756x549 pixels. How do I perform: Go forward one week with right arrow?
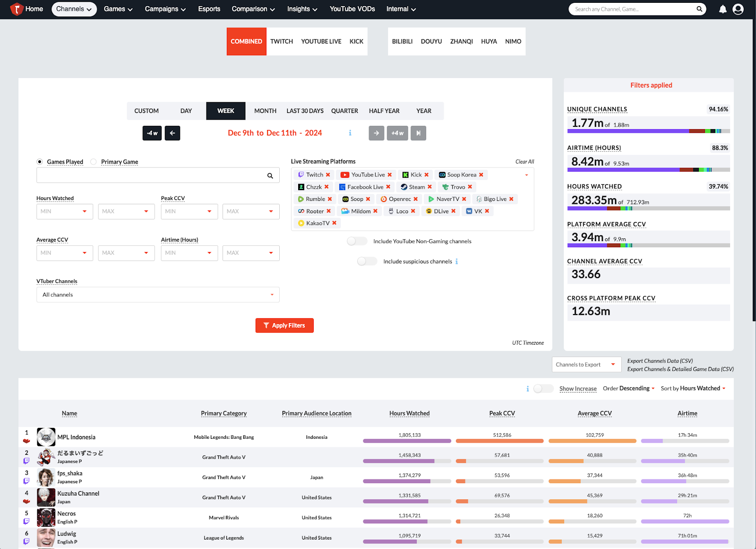tap(377, 133)
